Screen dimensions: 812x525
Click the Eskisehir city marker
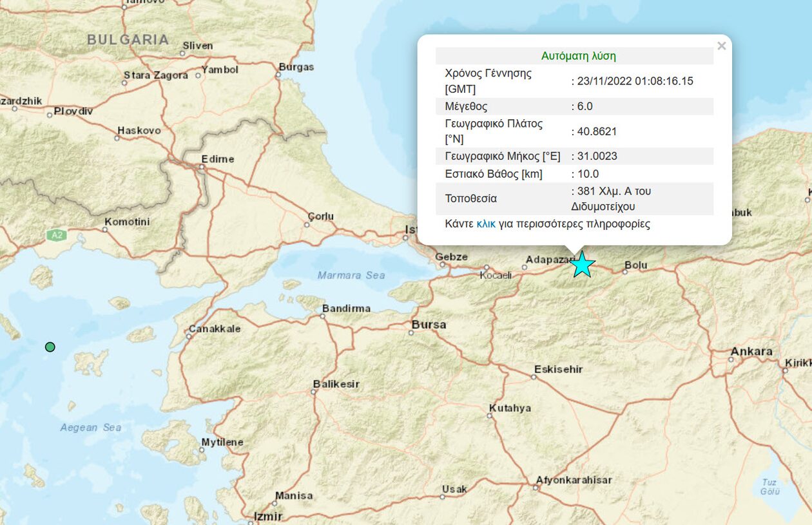[534, 376]
